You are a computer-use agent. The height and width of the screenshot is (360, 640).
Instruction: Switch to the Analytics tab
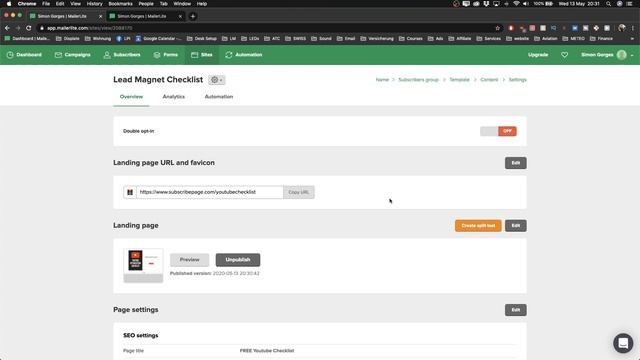[x=173, y=97]
